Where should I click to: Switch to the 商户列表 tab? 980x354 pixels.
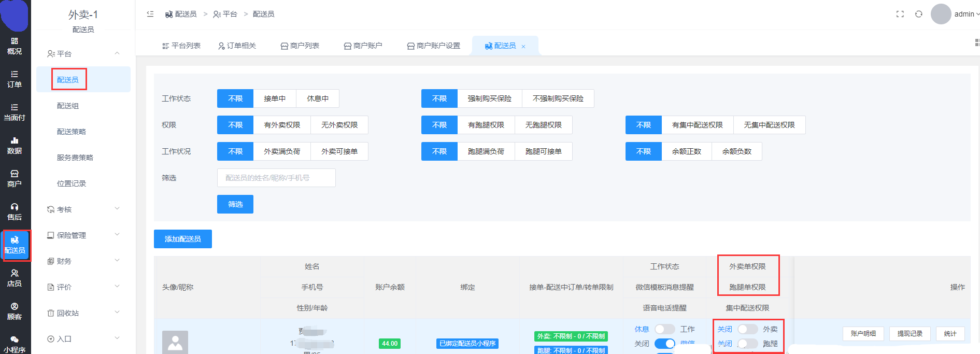[x=300, y=46]
